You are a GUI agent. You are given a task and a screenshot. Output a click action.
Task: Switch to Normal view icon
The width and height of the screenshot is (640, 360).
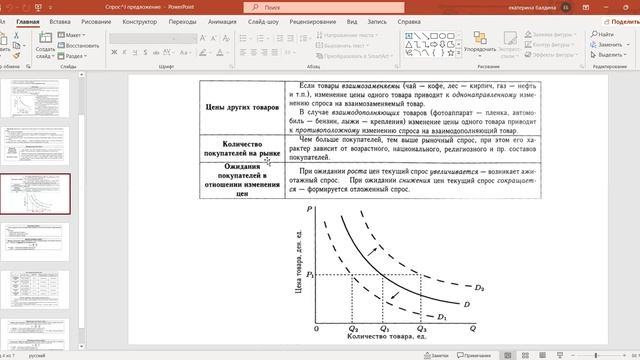tap(508, 356)
